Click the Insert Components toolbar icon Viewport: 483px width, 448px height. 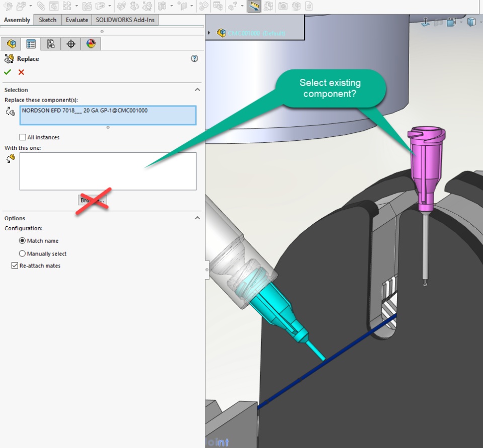click(x=22, y=6)
